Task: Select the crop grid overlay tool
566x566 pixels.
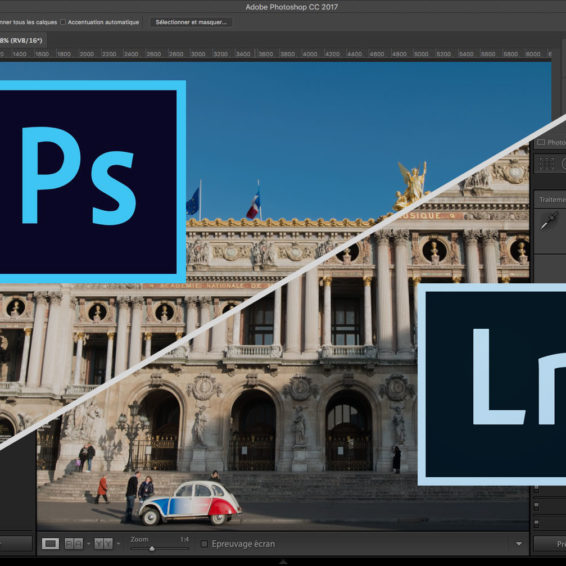Action: click(546, 164)
